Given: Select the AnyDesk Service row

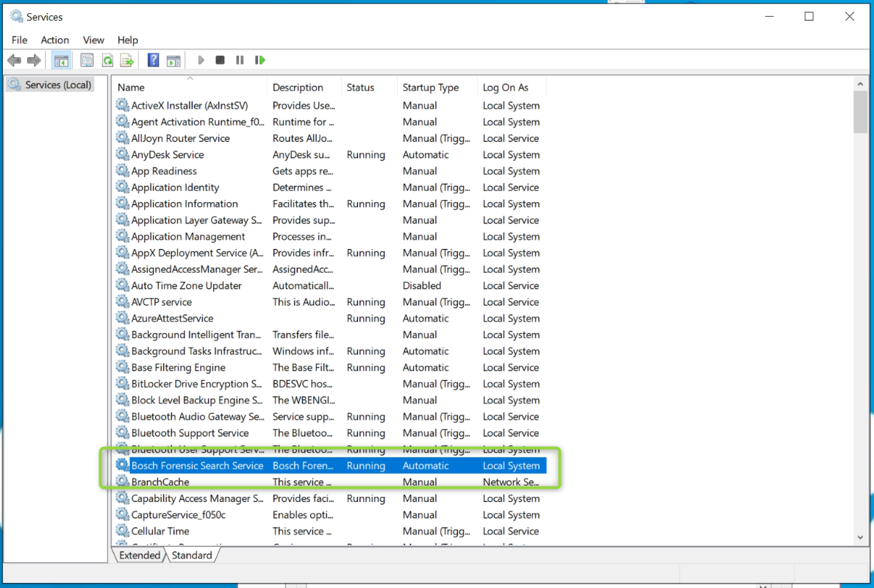Looking at the screenshot, I should 168,155.
